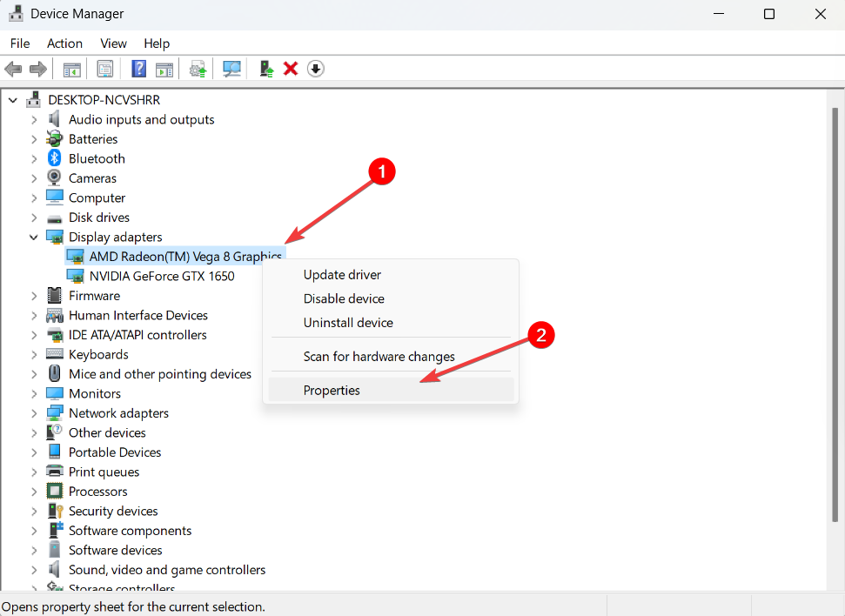
Task: Maximize the Device Manager window
Action: [769, 14]
